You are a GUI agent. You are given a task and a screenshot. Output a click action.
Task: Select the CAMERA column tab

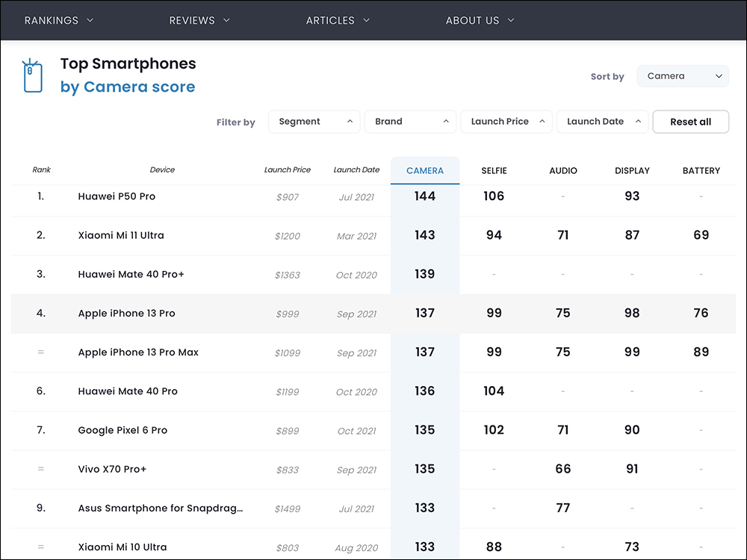point(424,171)
